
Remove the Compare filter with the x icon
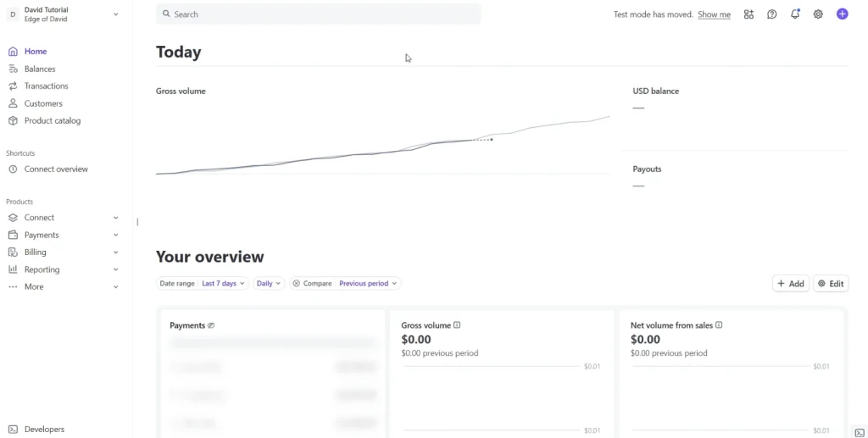[x=297, y=284]
